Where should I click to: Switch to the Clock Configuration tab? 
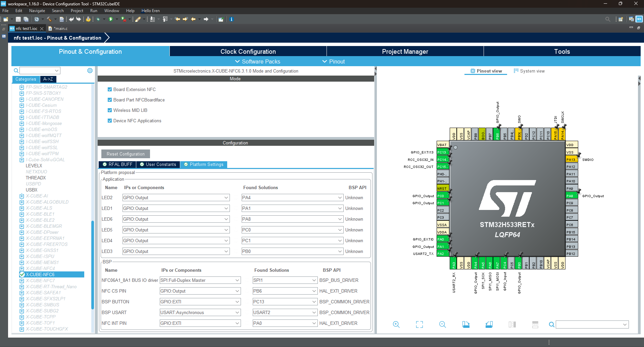248,51
